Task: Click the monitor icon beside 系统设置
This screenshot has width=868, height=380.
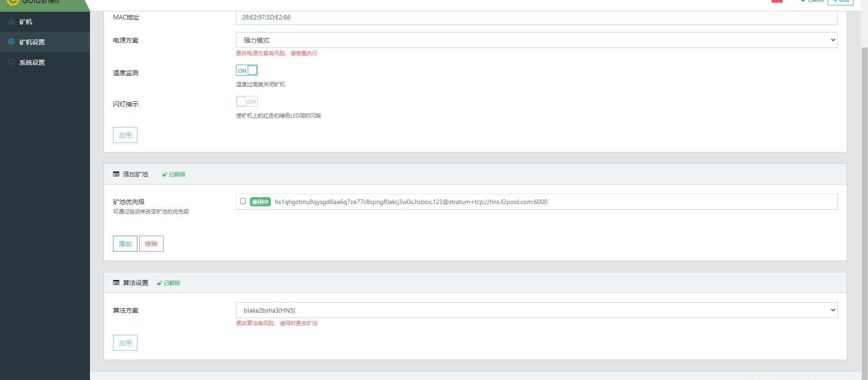Action: click(x=11, y=62)
